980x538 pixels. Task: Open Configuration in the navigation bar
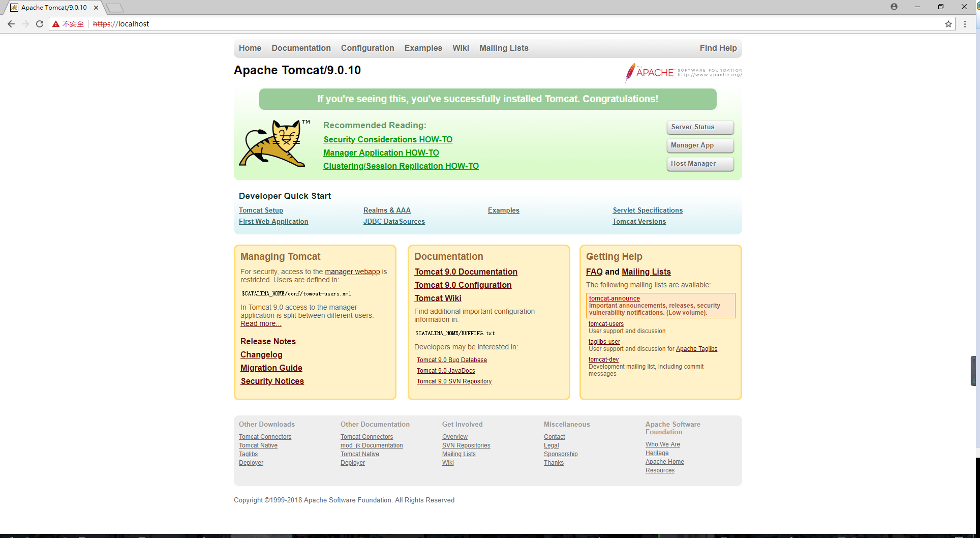click(x=367, y=48)
